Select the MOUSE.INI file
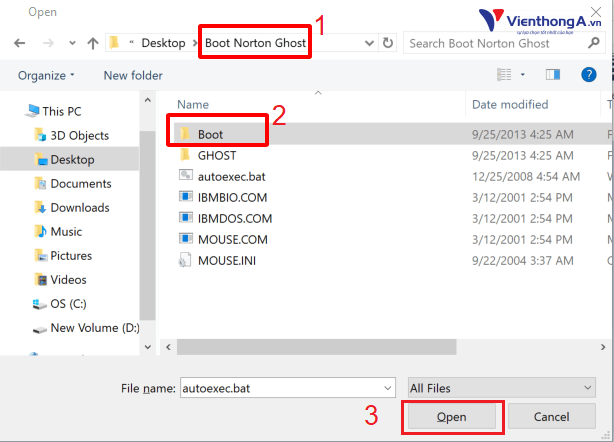Screen dimensions: 614x442 pyautogui.click(x=227, y=261)
